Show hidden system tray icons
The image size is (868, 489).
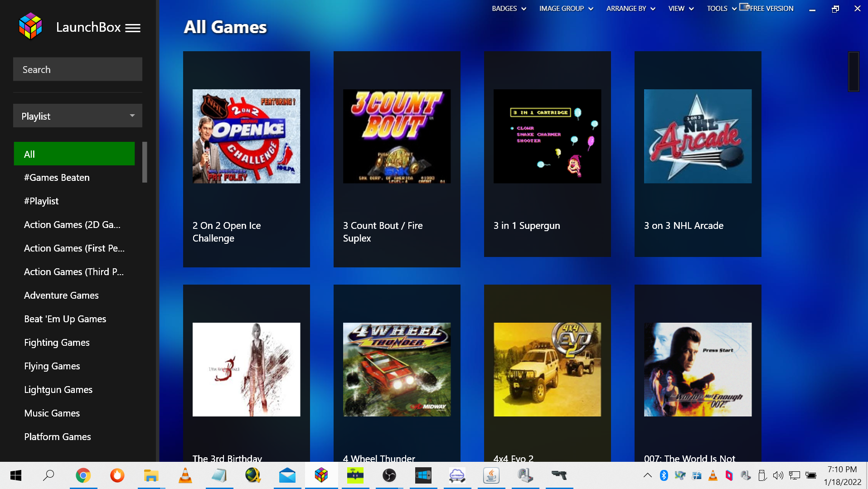(x=648, y=475)
